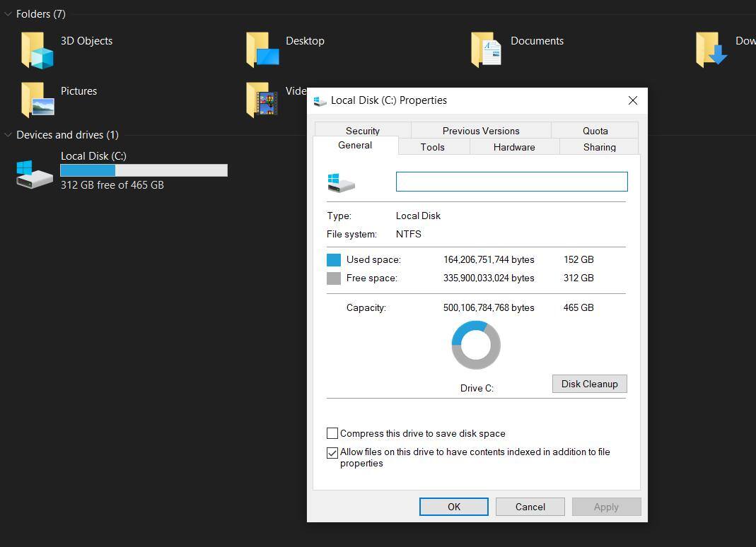756x547 pixels.
Task: Click the '164,206,751,744 bytes' value
Action: point(489,260)
